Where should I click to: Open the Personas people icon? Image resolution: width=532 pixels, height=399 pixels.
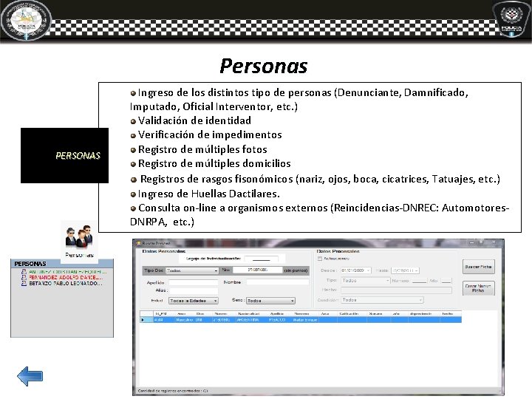click(x=79, y=236)
